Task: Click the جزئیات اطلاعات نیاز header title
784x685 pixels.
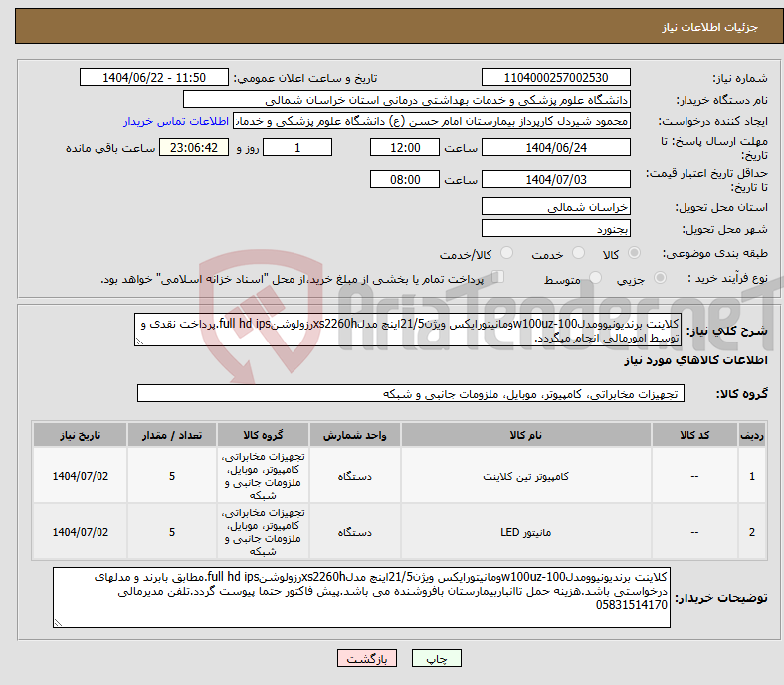Action: 710,27
